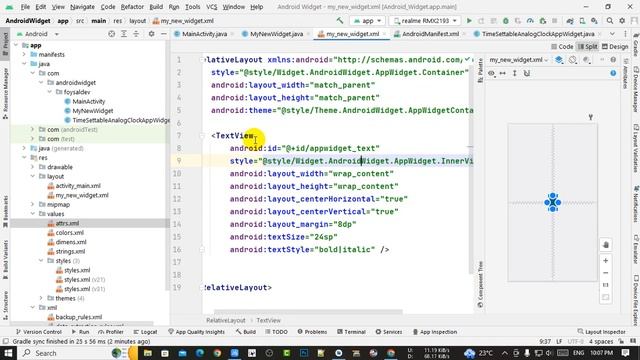Toggle the Build Variants side tab

click(x=5, y=259)
